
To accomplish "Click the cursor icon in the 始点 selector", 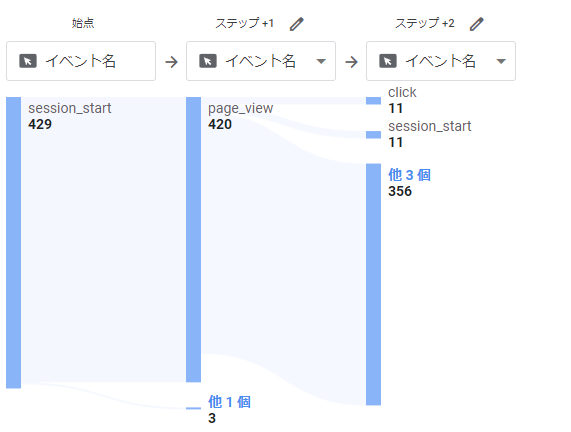I will (28, 61).
